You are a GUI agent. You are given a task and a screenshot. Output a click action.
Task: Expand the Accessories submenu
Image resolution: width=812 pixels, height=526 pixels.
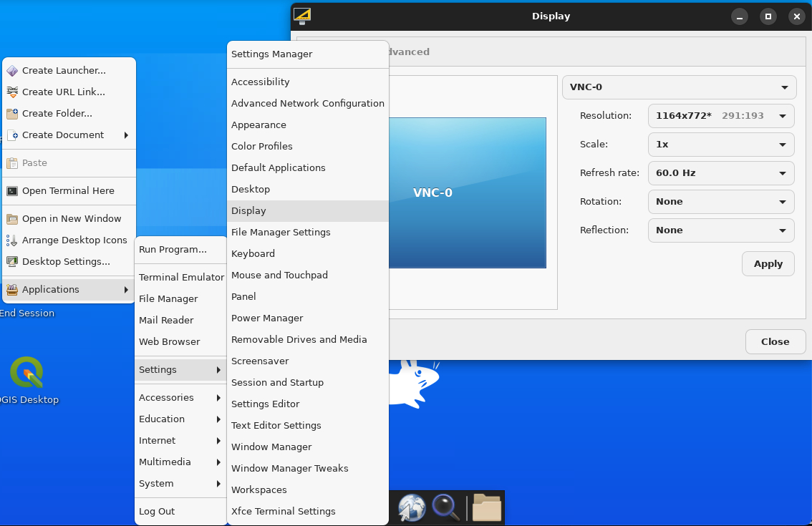click(180, 398)
